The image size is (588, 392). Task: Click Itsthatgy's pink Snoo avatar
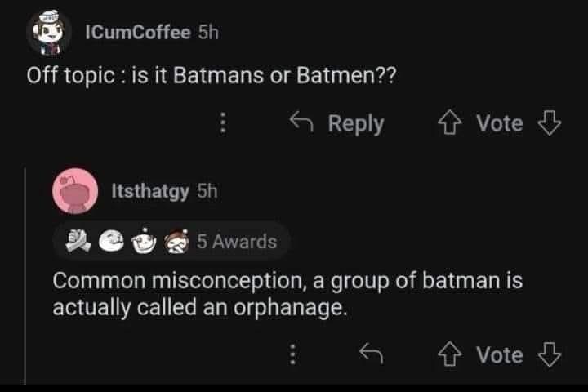[x=75, y=191]
